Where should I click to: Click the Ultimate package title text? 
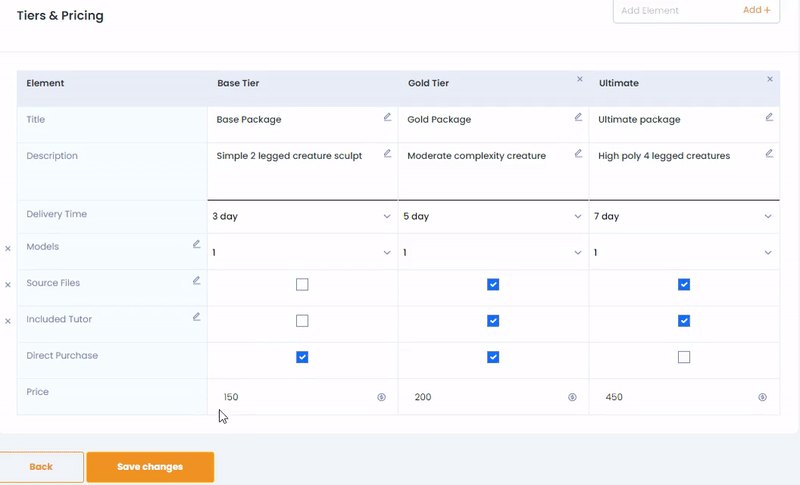pyautogui.click(x=639, y=119)
